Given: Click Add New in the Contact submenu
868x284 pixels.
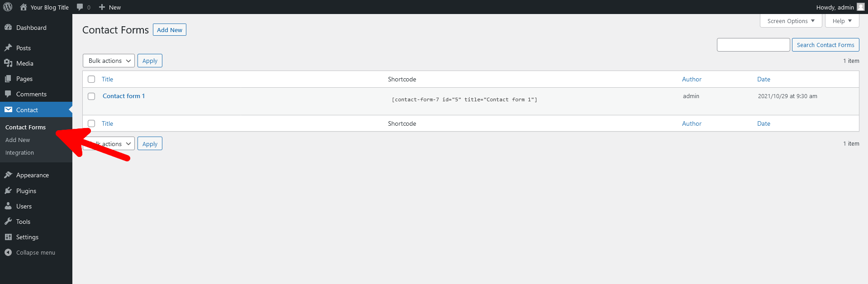Looking at the screenshot, I should point(18,140).
